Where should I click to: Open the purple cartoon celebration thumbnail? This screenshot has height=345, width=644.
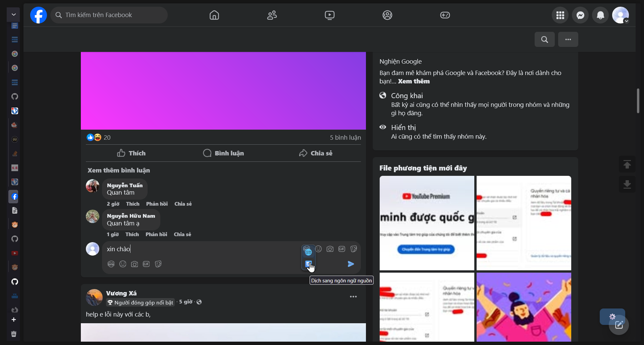524,307
